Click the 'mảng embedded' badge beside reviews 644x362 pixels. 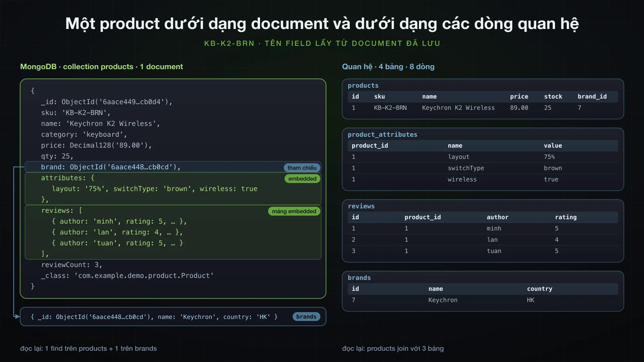point(294,211)
